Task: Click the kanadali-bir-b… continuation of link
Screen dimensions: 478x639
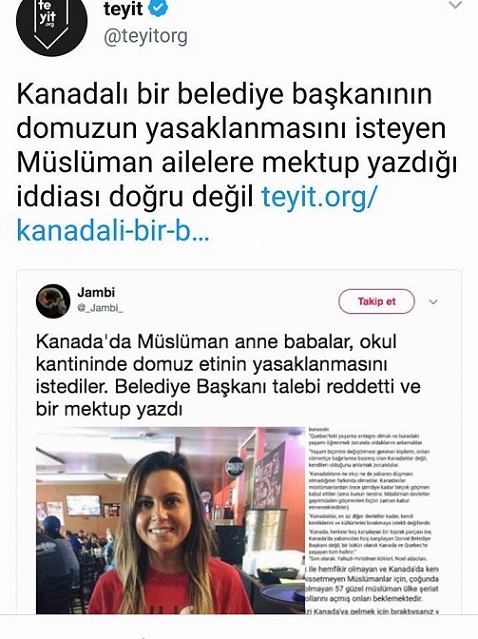Action: pyautogui.click(x=113, y=231)
